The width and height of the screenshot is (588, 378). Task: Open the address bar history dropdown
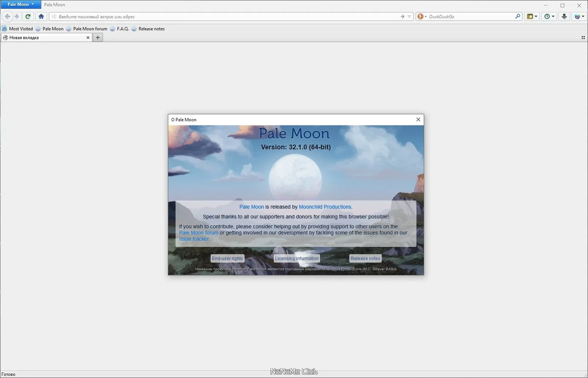[x=410, y=17]
